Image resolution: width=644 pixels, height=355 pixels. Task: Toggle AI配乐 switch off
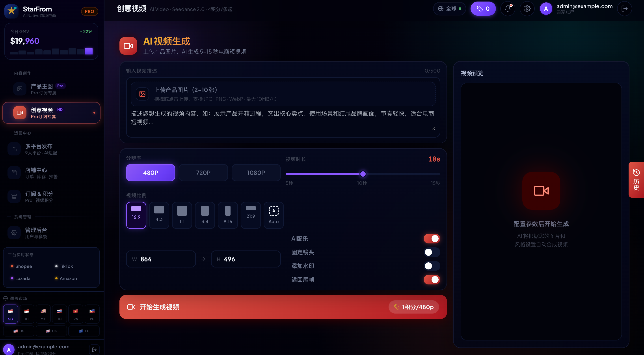click(432, 238)
